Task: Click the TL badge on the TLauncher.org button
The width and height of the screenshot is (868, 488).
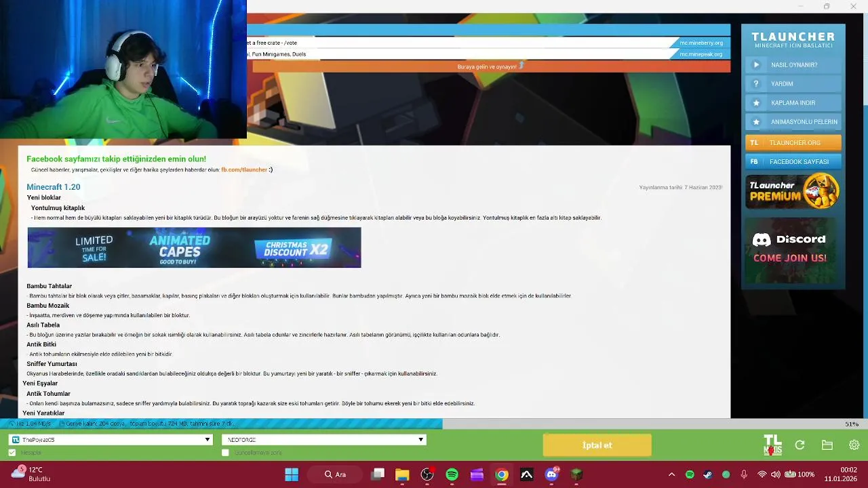Action: point(754,143)
